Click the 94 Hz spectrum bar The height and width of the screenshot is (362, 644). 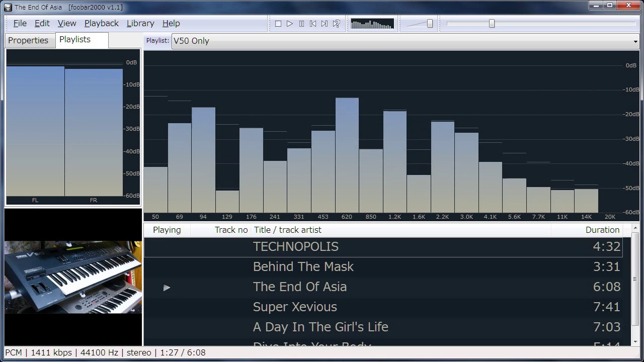203,160
